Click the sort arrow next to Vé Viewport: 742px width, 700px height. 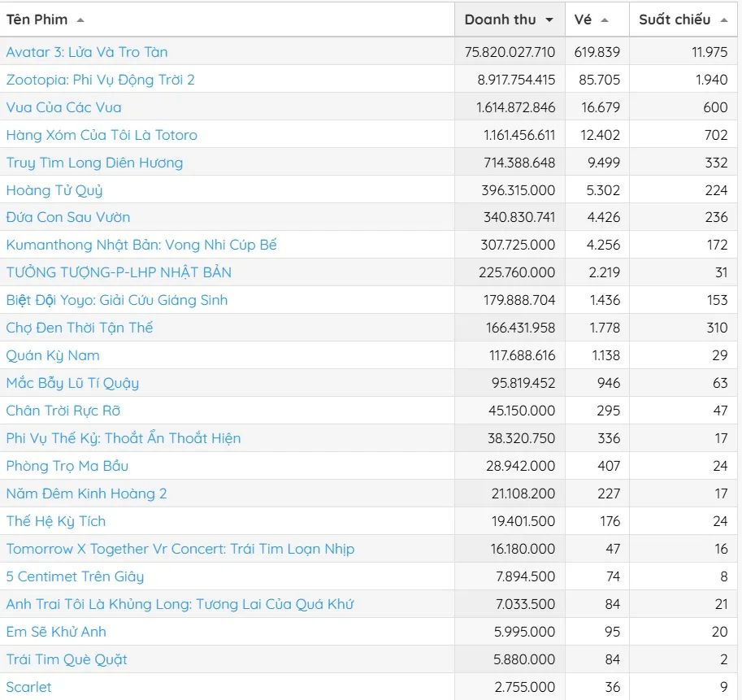click(x=605, y=20)
